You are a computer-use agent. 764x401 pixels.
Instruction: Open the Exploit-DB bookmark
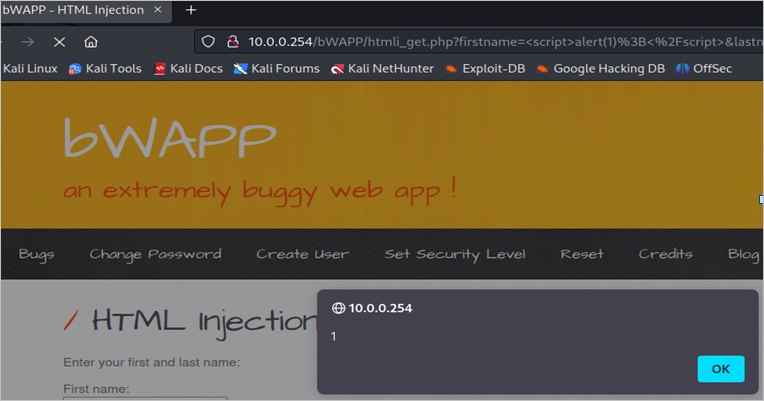click(x=485, y=69)
